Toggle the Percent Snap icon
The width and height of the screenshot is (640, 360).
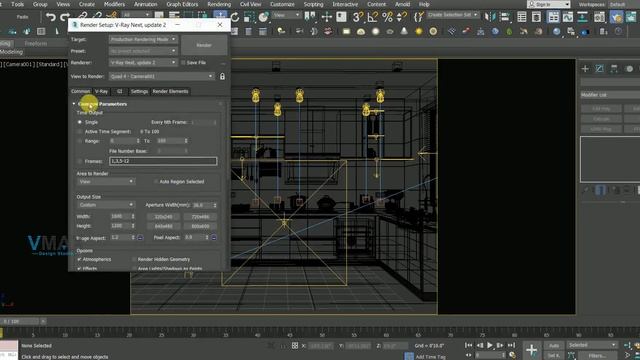(x=387, y=17)
